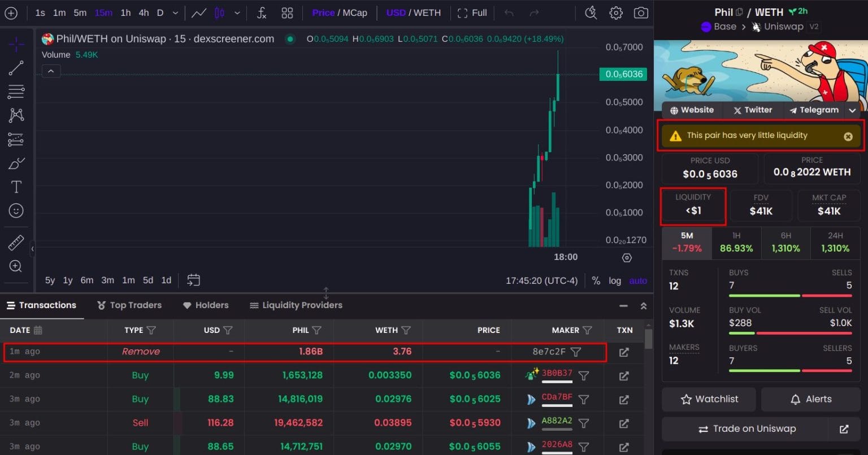Open the Indicators dialog via fx icon
Viewport: 868px width, 455px height.
(261, 12)
